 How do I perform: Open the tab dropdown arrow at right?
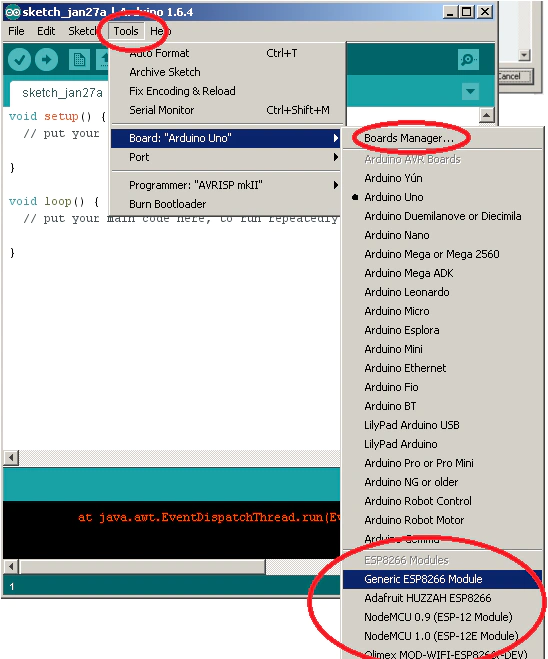(470, 91)
